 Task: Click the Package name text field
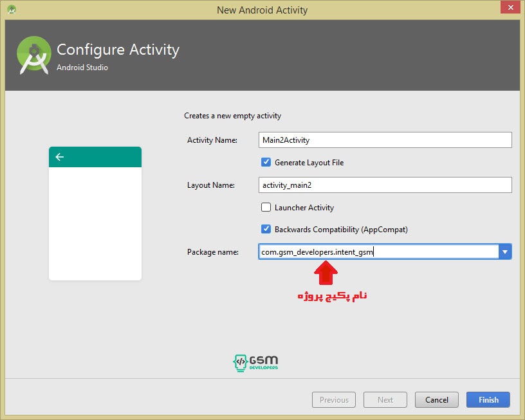point(378,251)
